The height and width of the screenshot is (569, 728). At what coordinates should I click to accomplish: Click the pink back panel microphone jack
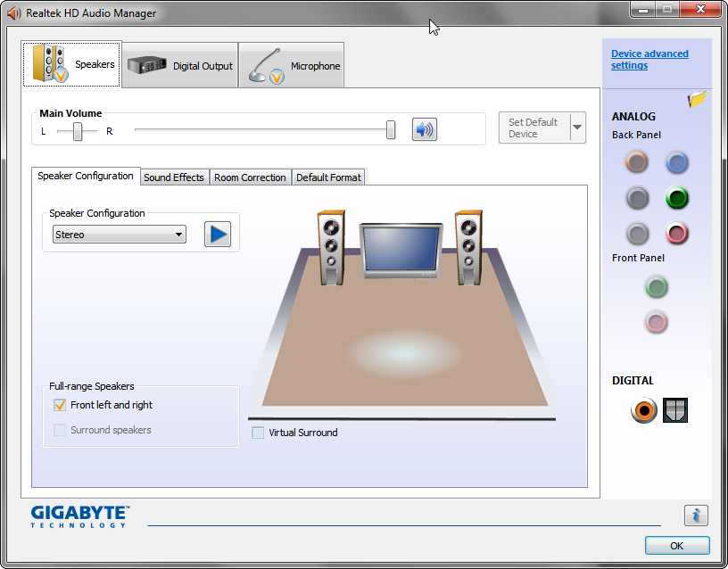[x=677, y=233]
